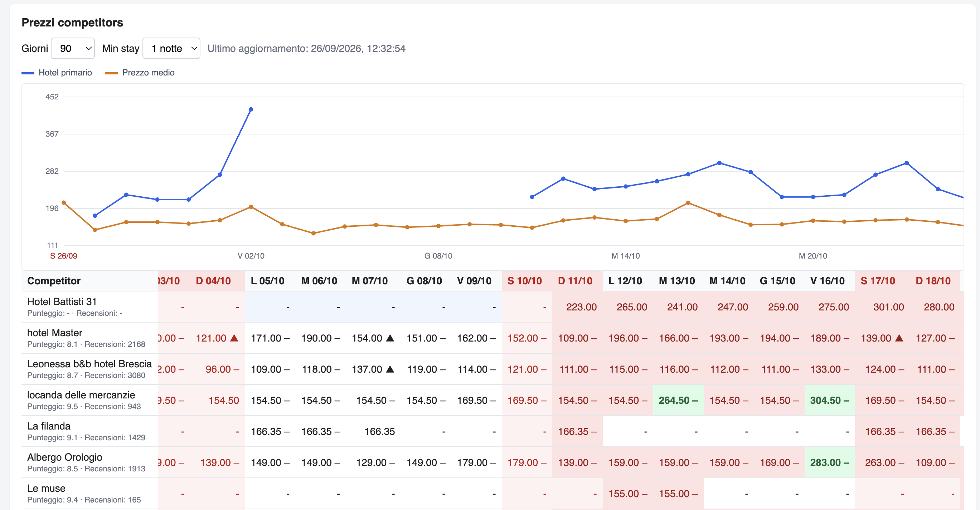Viewport: 980px width, 510px height.
Task: Click the Albergo Orologio competitor name
Action: pyautogui.click(x=65, y=457)
